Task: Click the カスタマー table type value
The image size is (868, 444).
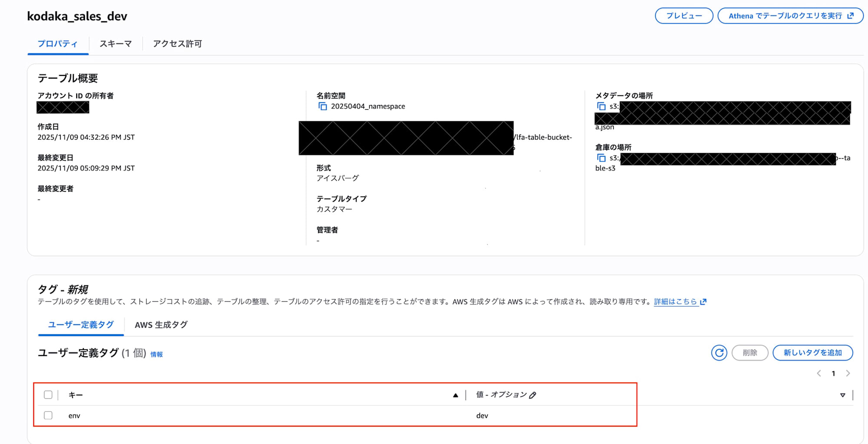Action: [334, 209]
